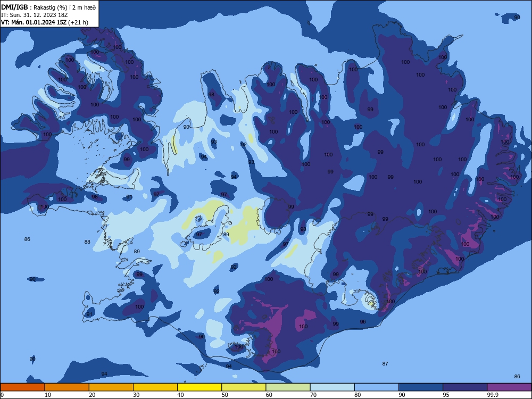Choose the 80–90 light blue legend swatch
This screenshot has height=399, width=532.
(x=377, y=387)
